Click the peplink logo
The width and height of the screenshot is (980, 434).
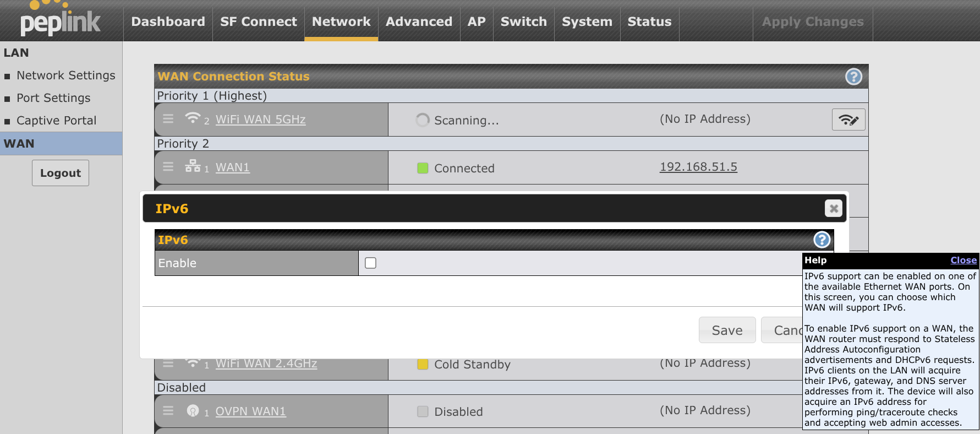[60, 20]
